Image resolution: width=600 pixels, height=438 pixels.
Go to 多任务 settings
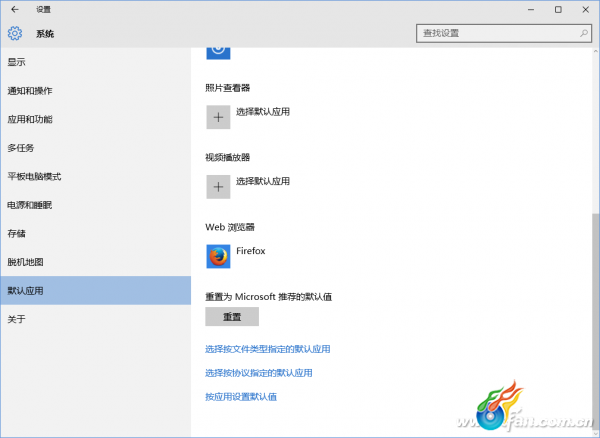96,148
